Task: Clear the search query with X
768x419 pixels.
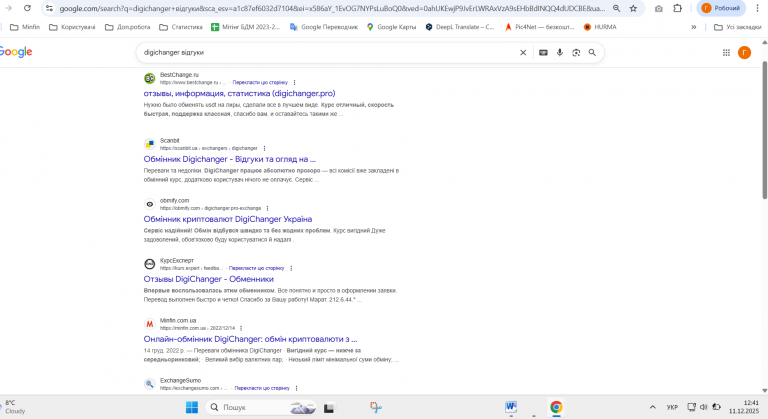Action: [523, 52]
